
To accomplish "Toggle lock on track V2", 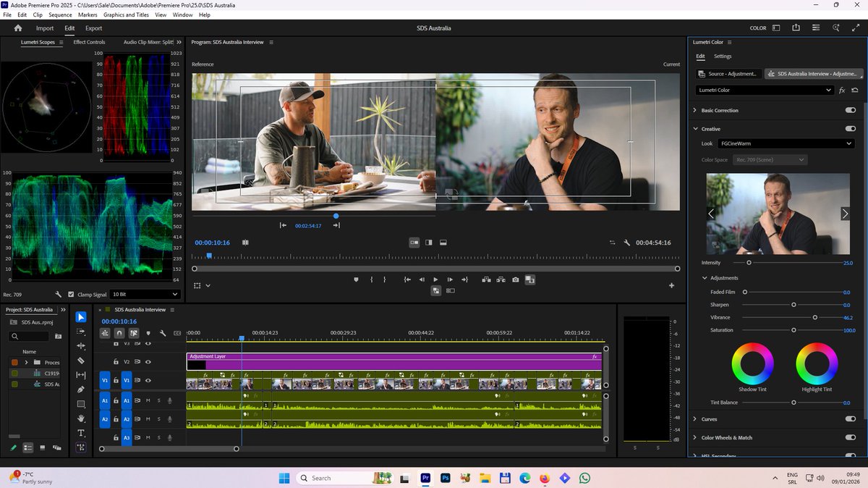I will (x=116, y=361).
